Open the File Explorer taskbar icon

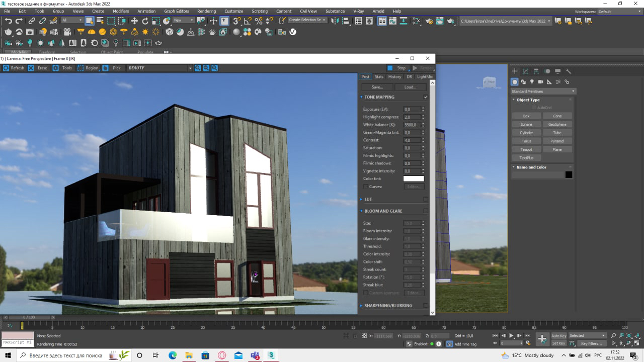[189, 355]
